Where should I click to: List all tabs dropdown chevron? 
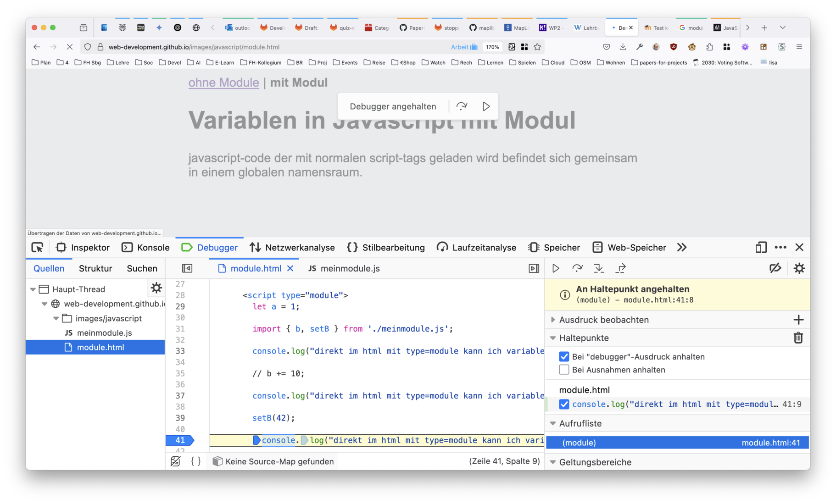(x=783, y=28)
